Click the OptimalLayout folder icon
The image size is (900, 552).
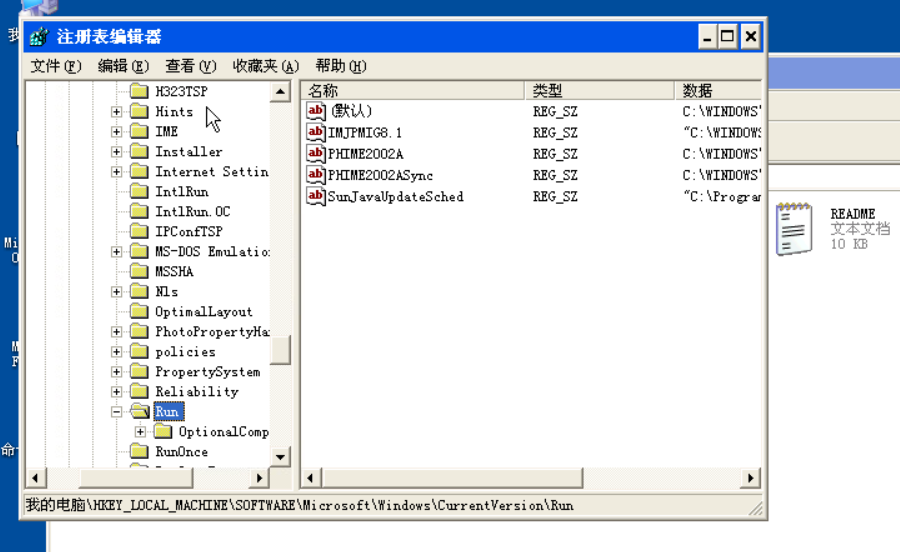(x=139, y=312)
